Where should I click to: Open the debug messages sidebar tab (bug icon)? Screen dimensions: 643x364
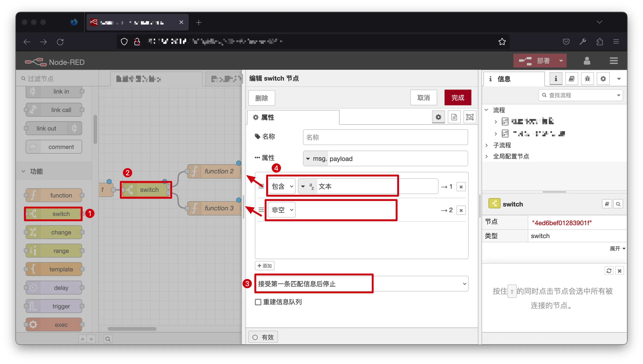[587, 79]
